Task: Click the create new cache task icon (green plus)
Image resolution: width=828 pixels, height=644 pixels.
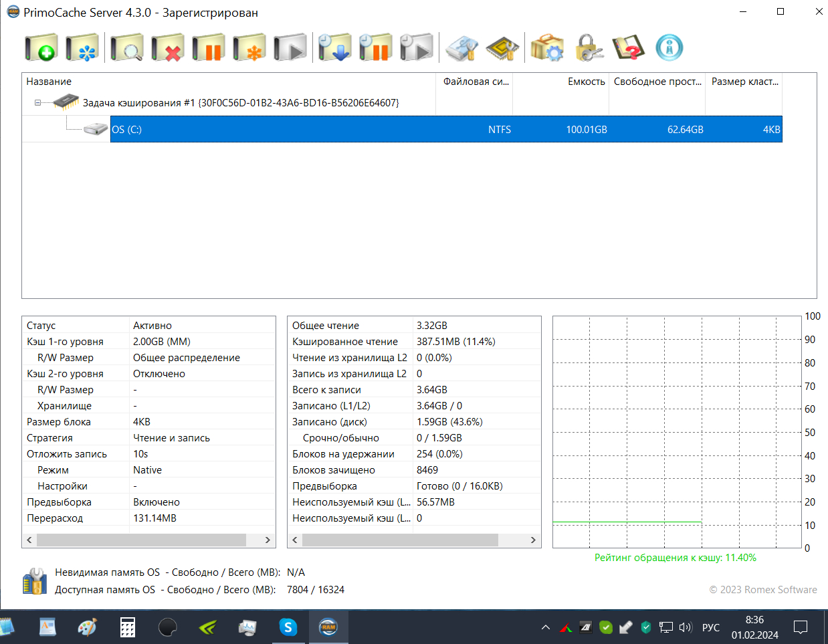Action: click(x=41, y=48)
